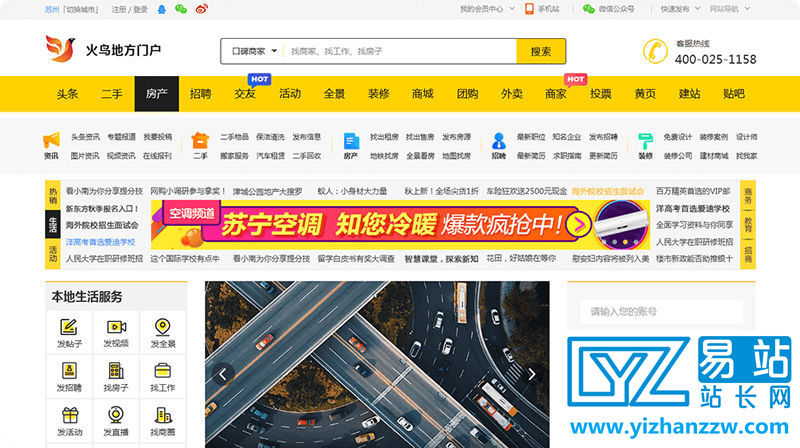
Task: Click the arrow on 苏宁空调 banner
Action: [579, 224]
